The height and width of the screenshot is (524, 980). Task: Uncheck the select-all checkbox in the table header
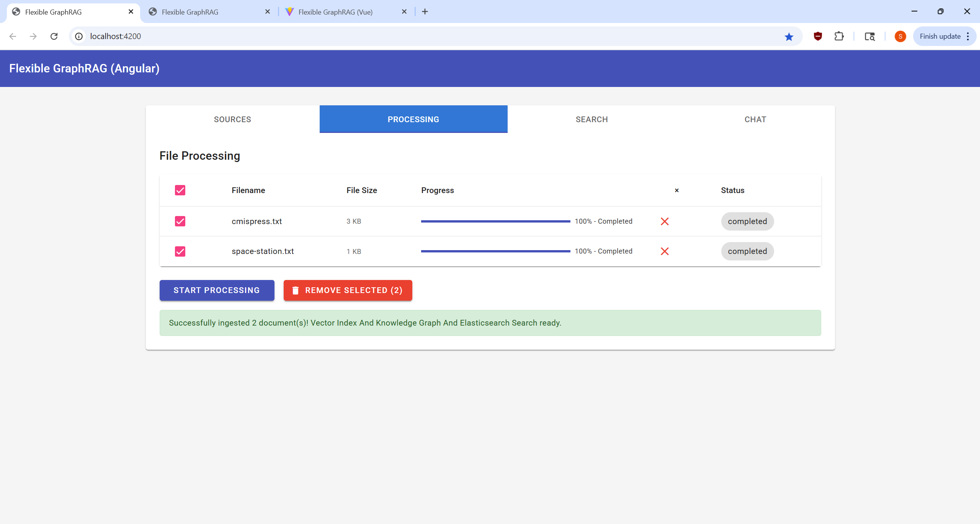point(180,190)
